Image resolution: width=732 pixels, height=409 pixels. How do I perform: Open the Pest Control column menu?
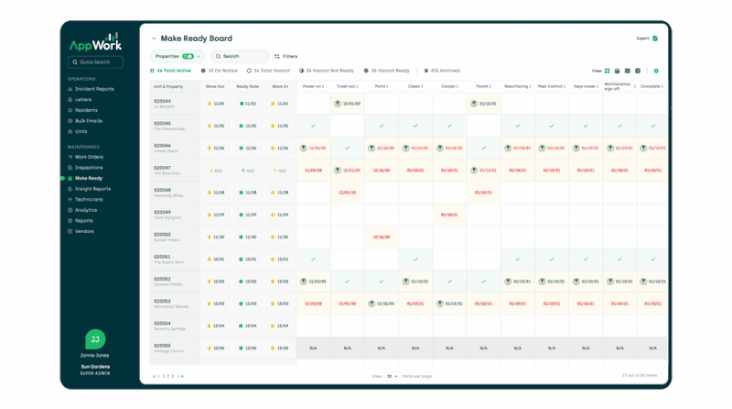coord(565,86)
